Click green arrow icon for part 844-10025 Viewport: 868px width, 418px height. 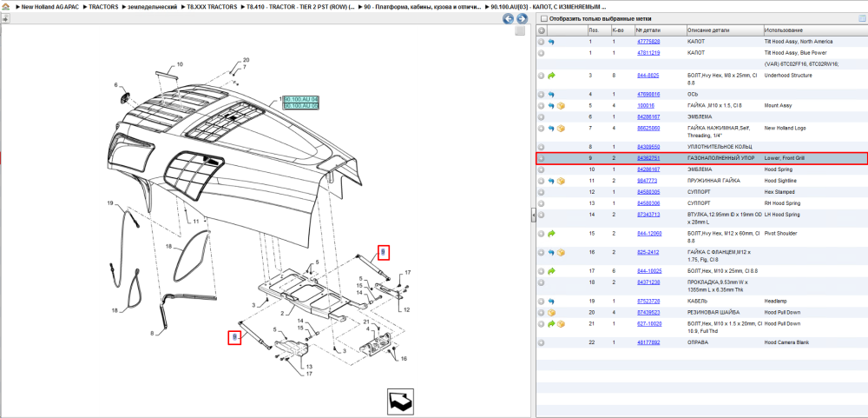click(x=551, y=271)
